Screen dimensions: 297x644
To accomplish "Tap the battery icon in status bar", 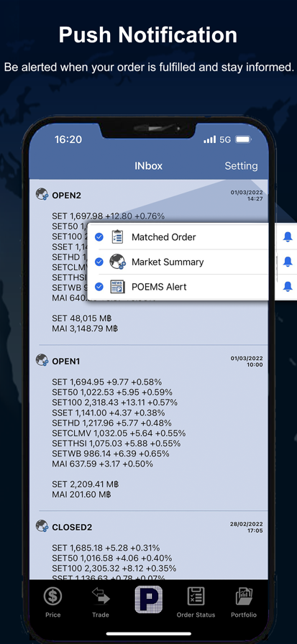I will [x=243, y=139].
